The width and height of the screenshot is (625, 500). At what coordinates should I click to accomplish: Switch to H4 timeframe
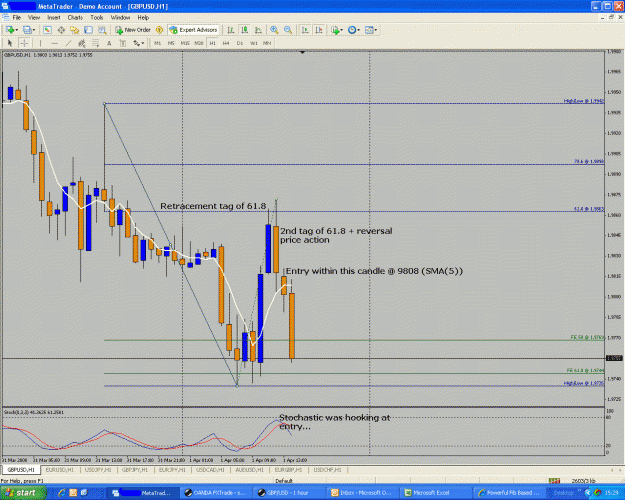click(226, 43)
